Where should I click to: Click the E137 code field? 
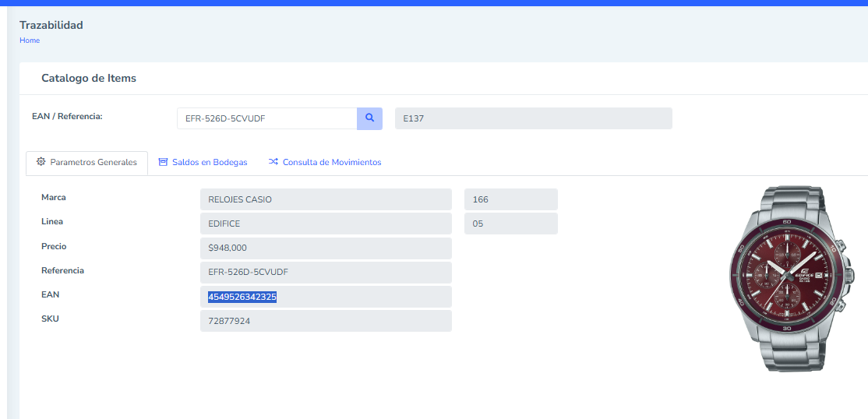[533, 118]
